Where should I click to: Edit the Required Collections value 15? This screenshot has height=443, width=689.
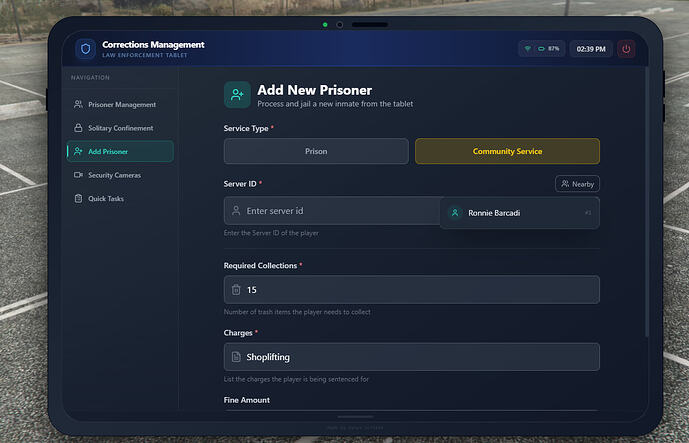[412, 290]
